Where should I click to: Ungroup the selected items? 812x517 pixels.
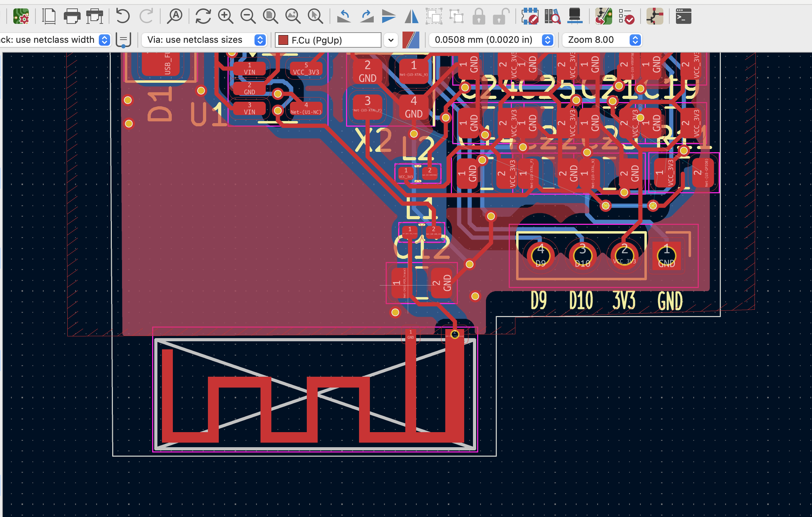tap(456, 16)
